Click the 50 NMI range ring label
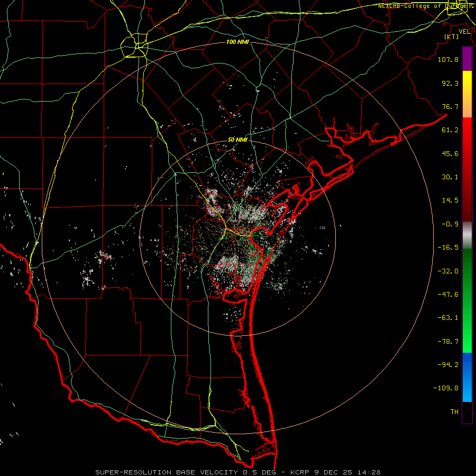The width and height of the screenshot is (476, 476). (237, 140)
